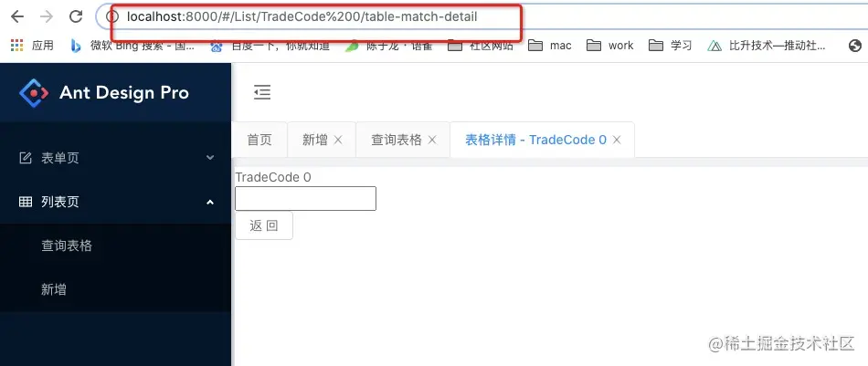Click the browser address bar URL
The height and width of the screenshot is (366, 868).
(302, 17)
